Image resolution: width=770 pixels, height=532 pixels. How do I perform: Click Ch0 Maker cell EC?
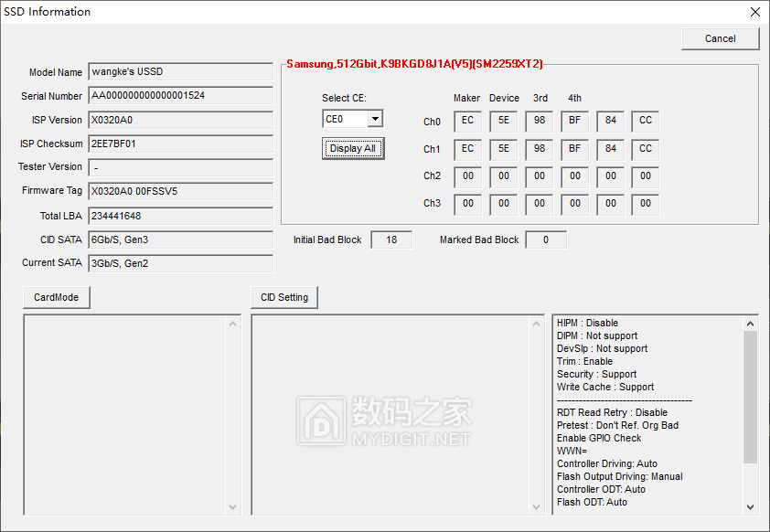[x=468, y=122]
